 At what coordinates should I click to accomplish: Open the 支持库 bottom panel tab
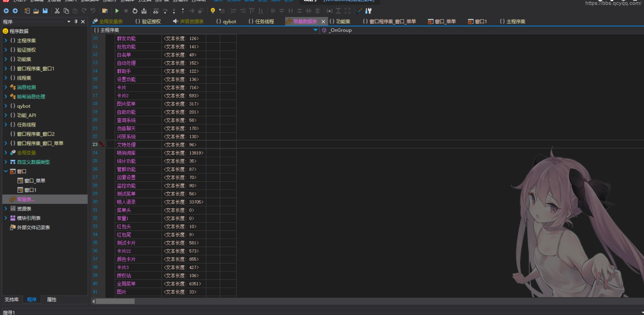(x=12, y=299)
